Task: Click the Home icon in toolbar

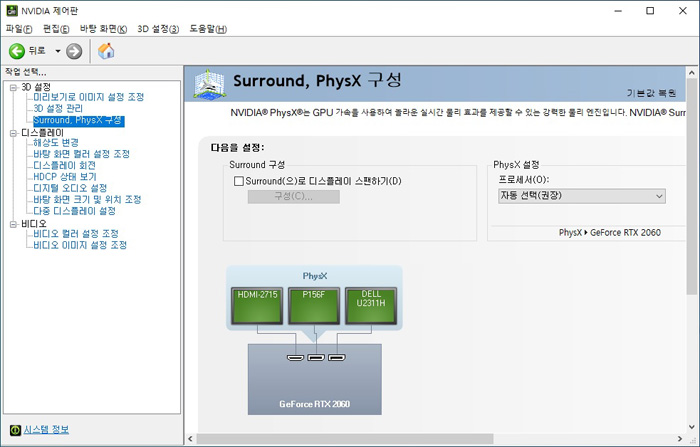Action: (x=106, y=51)
